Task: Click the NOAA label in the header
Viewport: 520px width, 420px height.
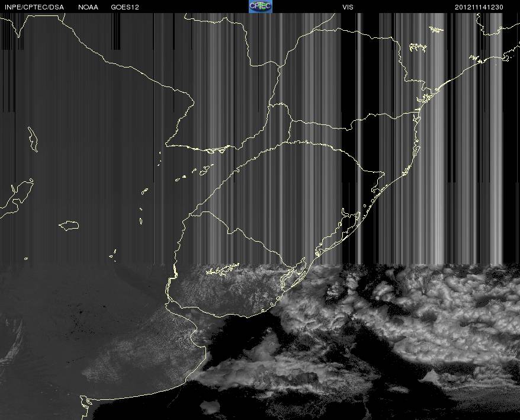Action: 88,7
